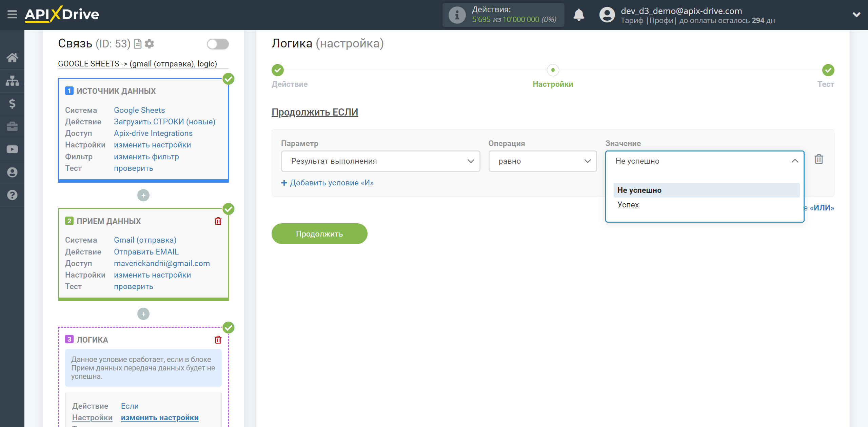Click изменить настройки in Data Source
This screenshot has height=427, width=868.
pos(152,145)
